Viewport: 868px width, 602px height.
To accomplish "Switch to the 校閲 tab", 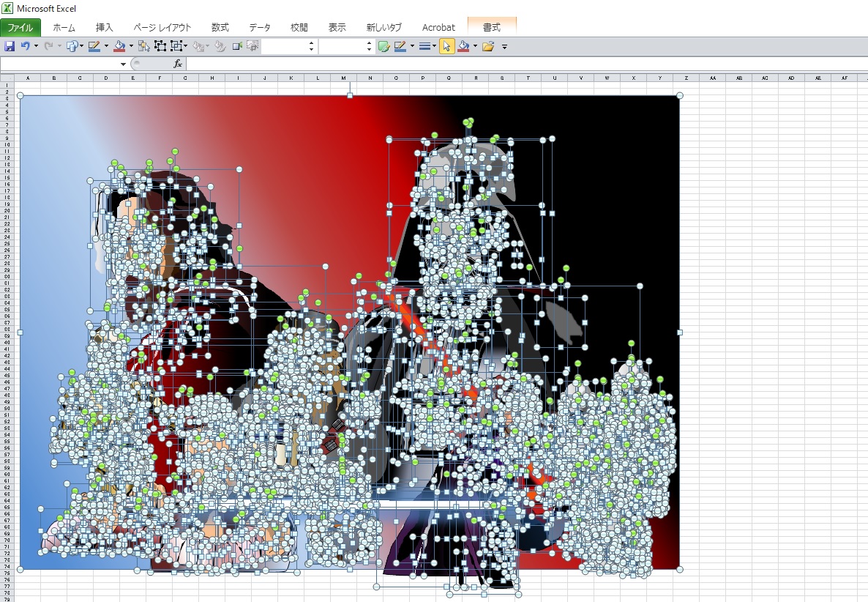I will tap(299, 27).
